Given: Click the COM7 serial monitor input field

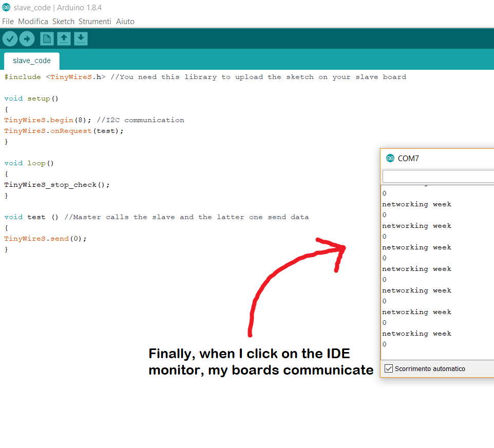Looking at the screenshot, I should pos(438,177).
